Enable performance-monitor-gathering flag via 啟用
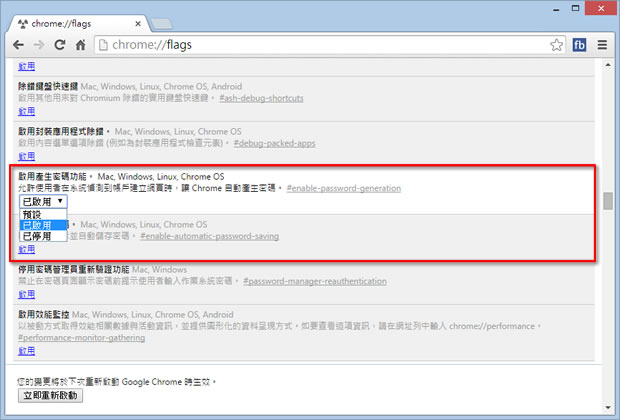 26,351
